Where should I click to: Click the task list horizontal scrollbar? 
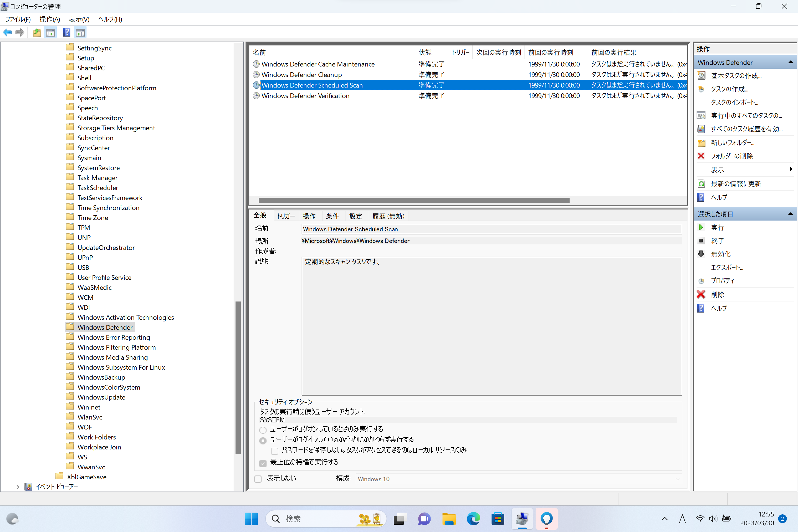point(414,201)
